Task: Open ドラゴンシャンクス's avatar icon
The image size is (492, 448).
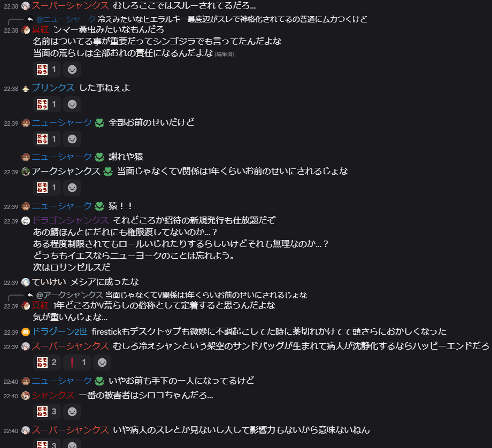Action: (x=26, y=221)
